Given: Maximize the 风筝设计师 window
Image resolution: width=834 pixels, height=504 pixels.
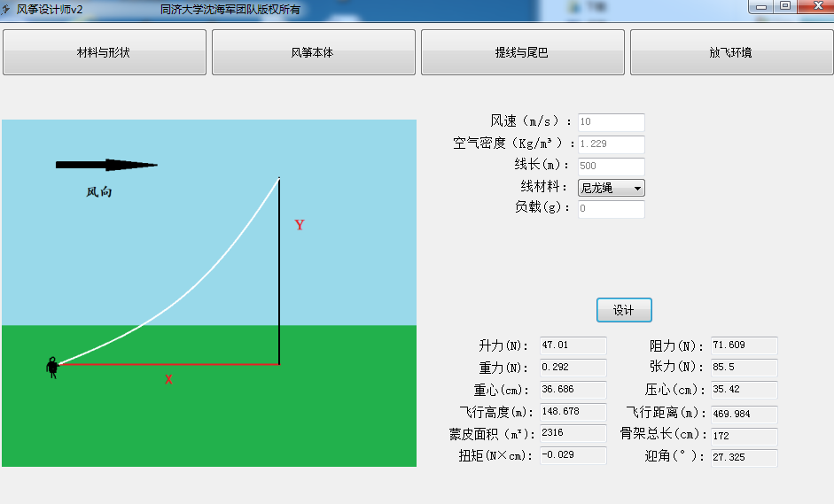Looking at the screenshot, I should [785, 6].
